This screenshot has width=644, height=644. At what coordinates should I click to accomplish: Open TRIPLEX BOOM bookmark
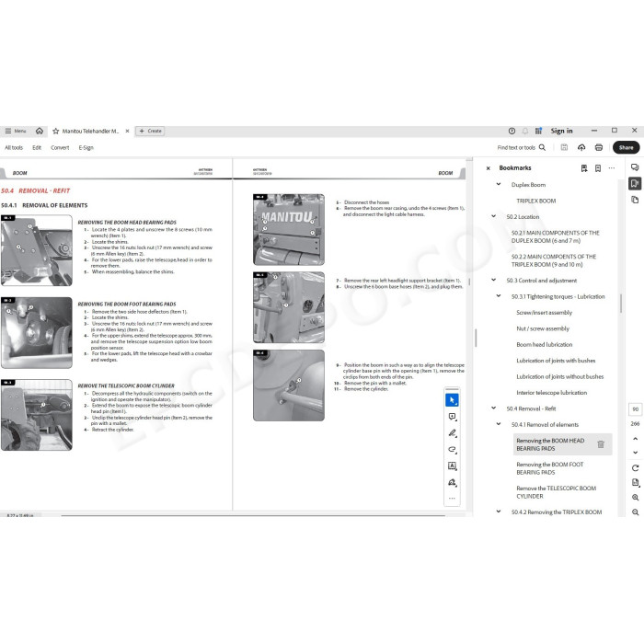(536, 201)
